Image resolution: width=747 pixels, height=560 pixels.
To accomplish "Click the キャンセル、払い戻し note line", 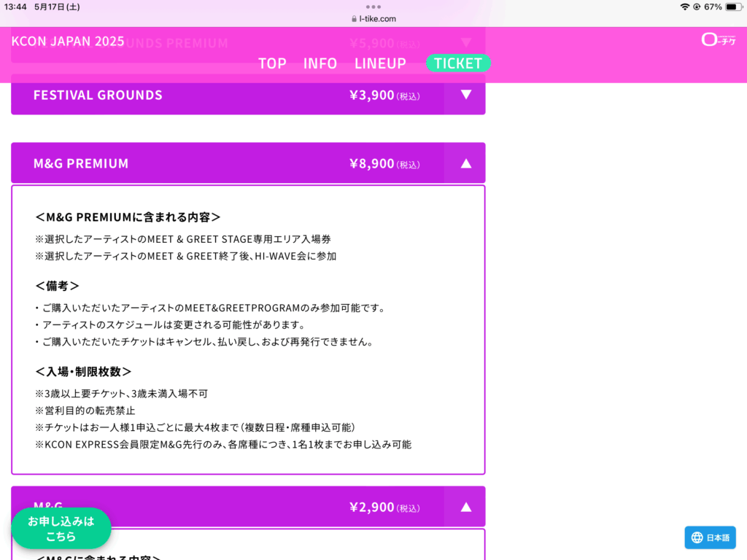I will [x=204, y=342].
